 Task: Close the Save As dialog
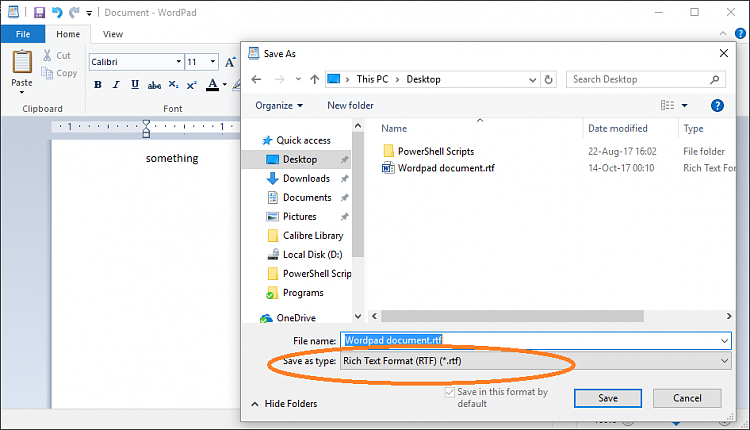(724, 53)
